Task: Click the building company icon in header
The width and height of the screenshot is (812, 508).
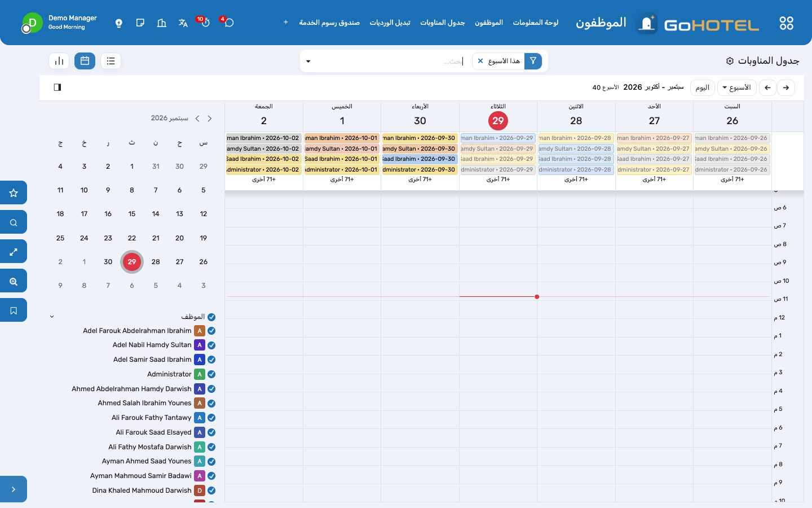Action: 161,23
